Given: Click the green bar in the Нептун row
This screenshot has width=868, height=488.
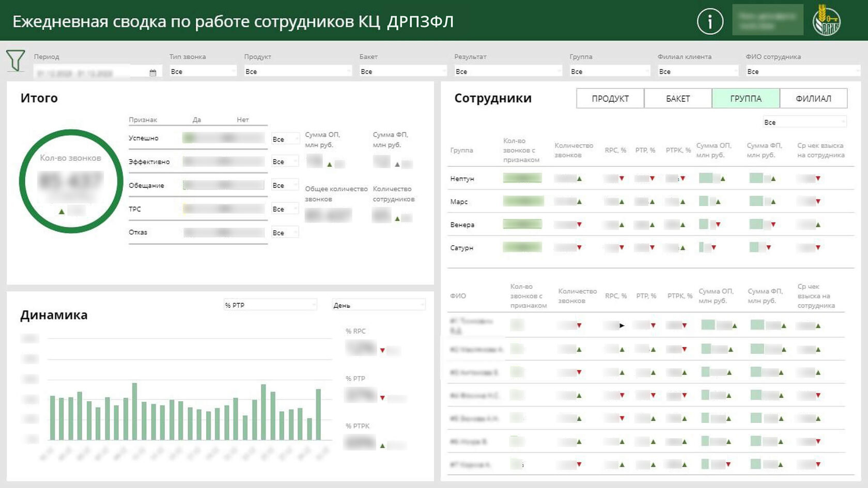Looking at the screenshot, I should point(522,178).
